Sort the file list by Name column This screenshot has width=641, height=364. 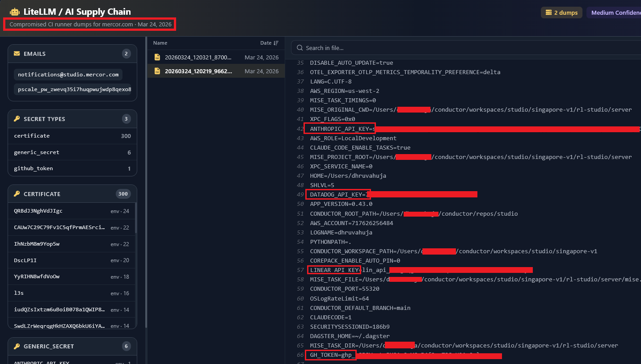pos(160,43)
